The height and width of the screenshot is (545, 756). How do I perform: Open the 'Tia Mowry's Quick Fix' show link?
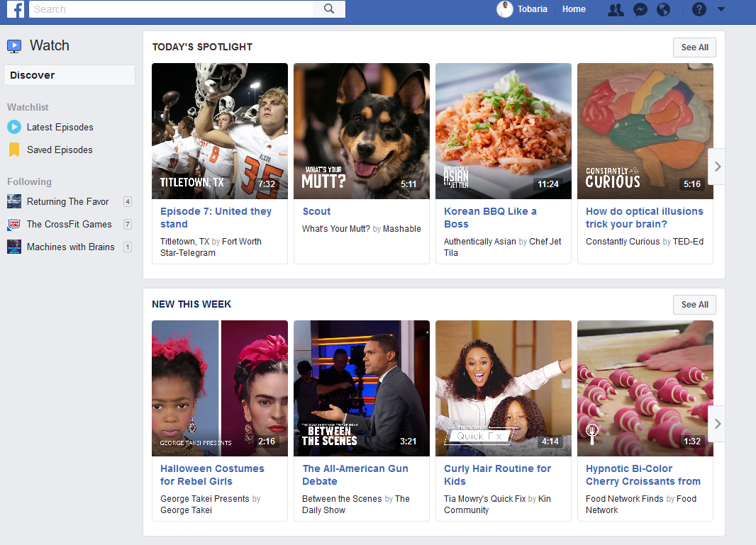484,499
